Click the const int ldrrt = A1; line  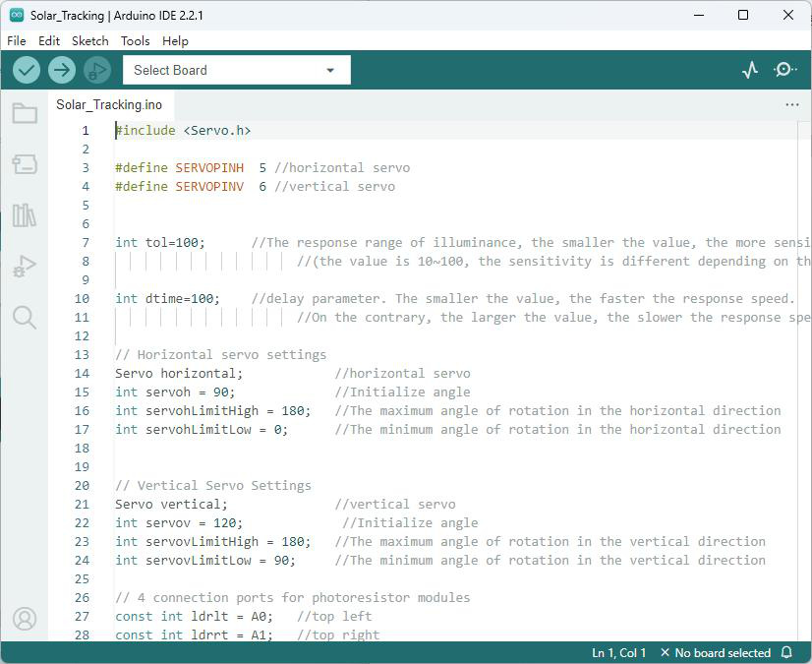195,634
